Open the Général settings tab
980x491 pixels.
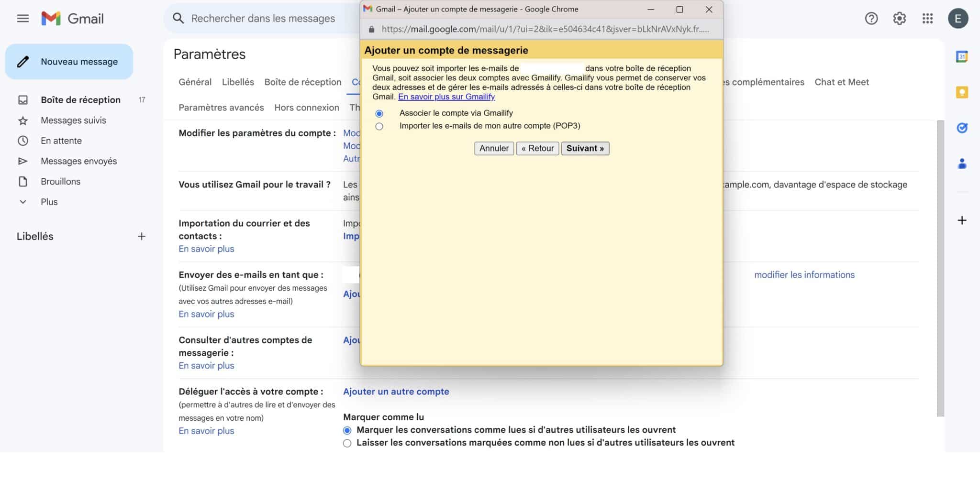point(195,82)
